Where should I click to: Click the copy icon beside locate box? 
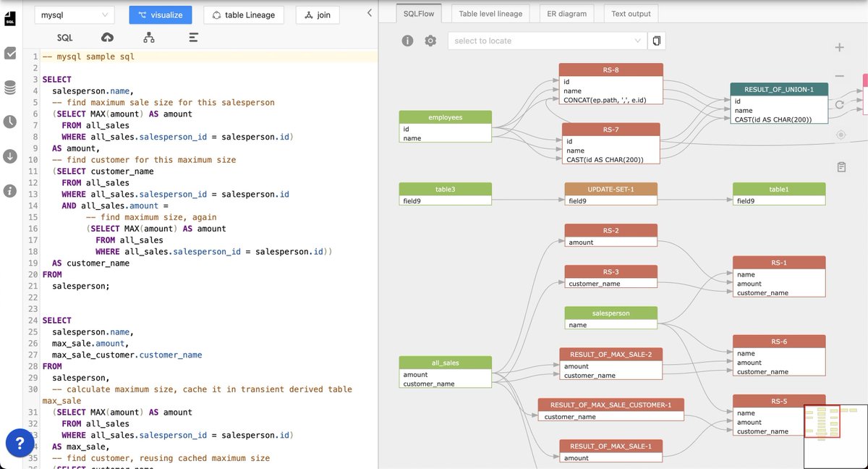pos(657,41)
